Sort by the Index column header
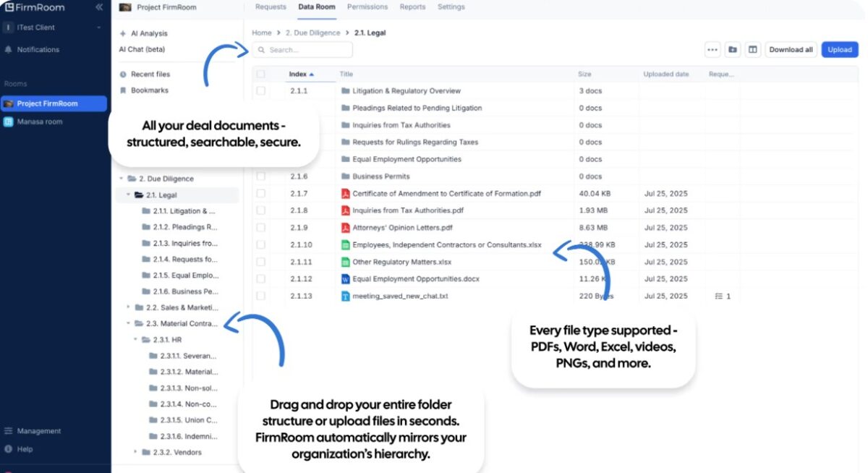This screenshot has height=473, width=868. [301, 74]
